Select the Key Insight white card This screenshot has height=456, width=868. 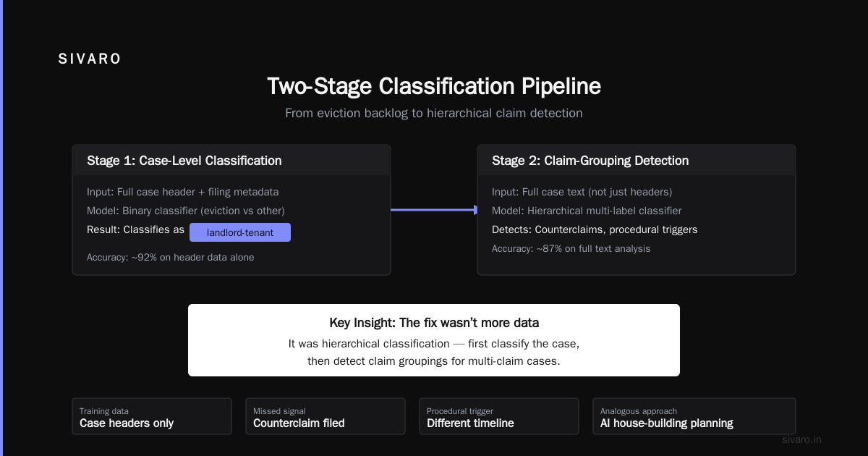click(434, 340)
